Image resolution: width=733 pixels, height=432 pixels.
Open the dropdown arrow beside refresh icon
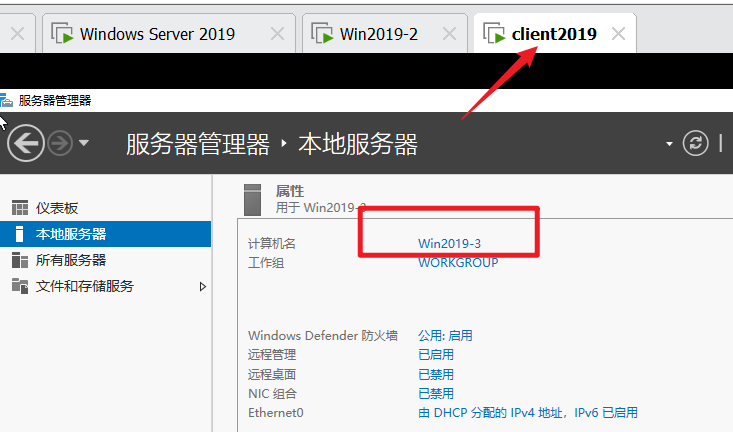(x=669, y=144)
